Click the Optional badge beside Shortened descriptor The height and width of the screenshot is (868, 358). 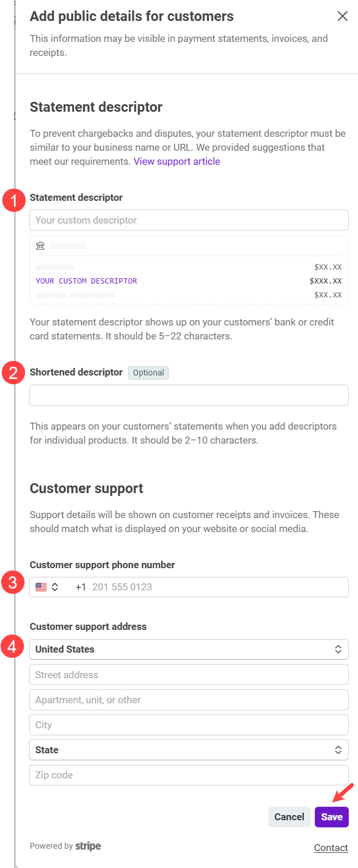[148, 373]
